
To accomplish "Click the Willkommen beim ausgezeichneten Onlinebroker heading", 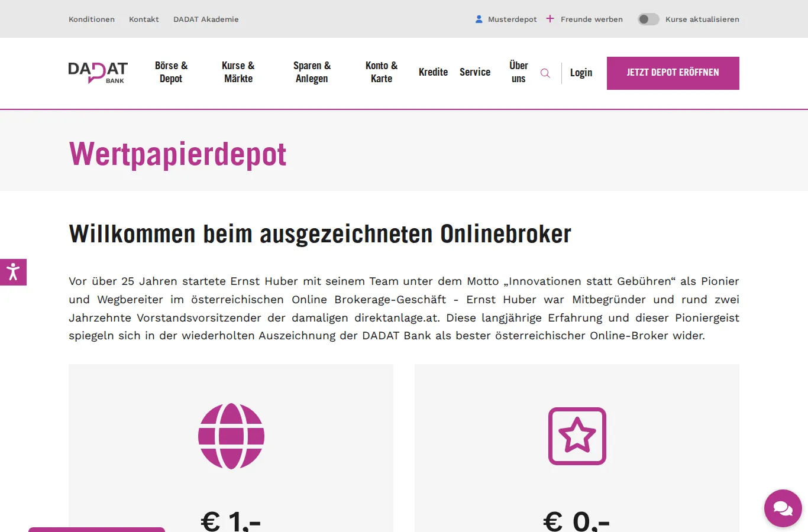I will point(320,233).
